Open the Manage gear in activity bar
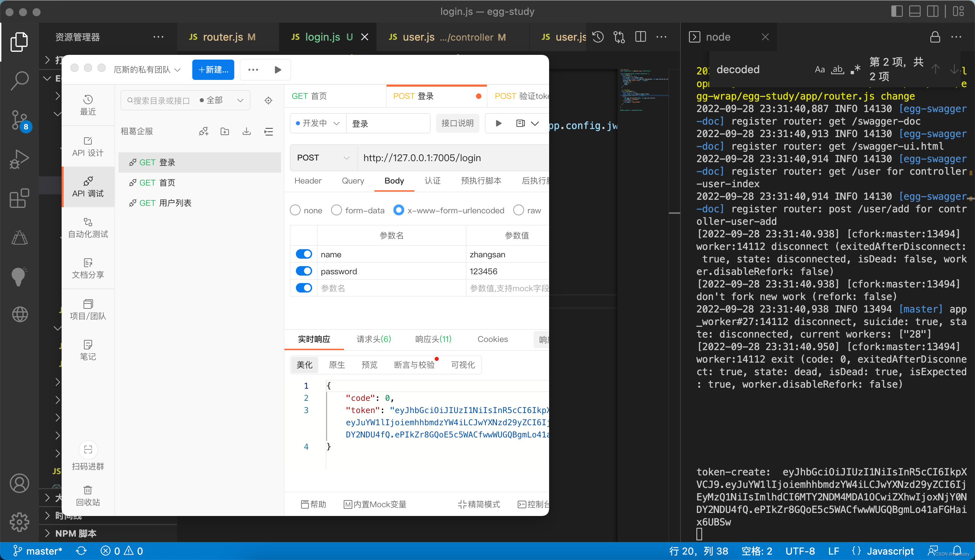The image size is (975, 560). 19,522
